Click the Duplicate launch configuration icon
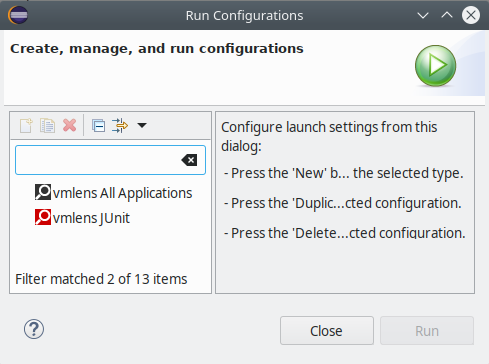The height and width of the screenshot is (364, 489). pyautogui.click(x=47, y=126)
